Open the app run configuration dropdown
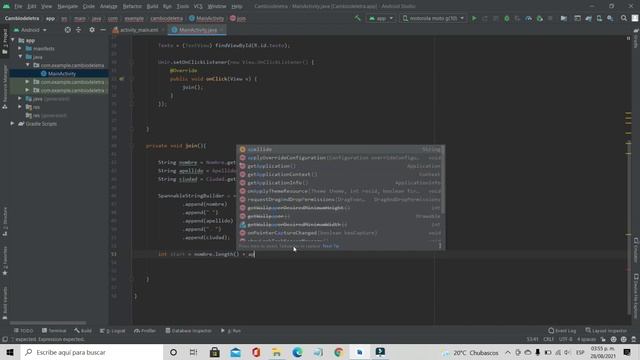 tap(381, 18)
